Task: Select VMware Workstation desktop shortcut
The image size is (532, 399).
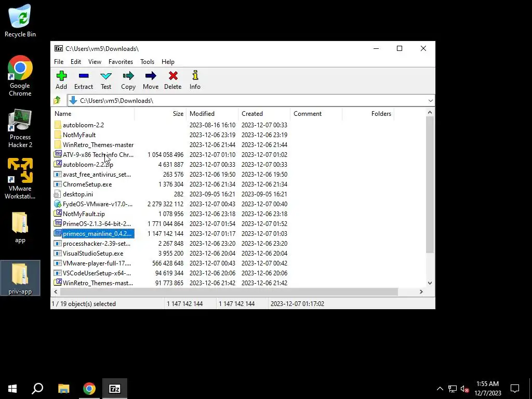Action: tap(20, 179)
